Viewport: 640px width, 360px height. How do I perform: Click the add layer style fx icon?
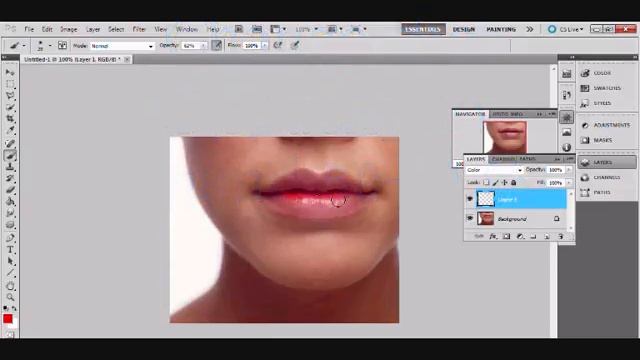[493, 236]
